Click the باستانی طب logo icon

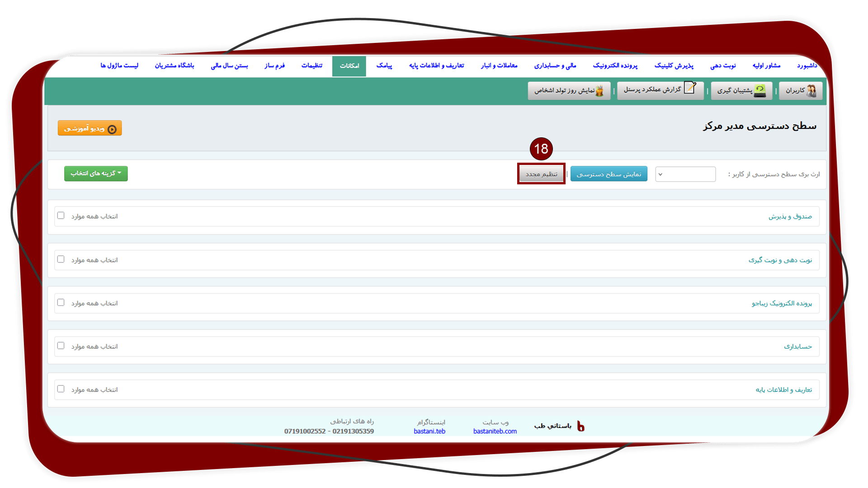tap(581, 426)
